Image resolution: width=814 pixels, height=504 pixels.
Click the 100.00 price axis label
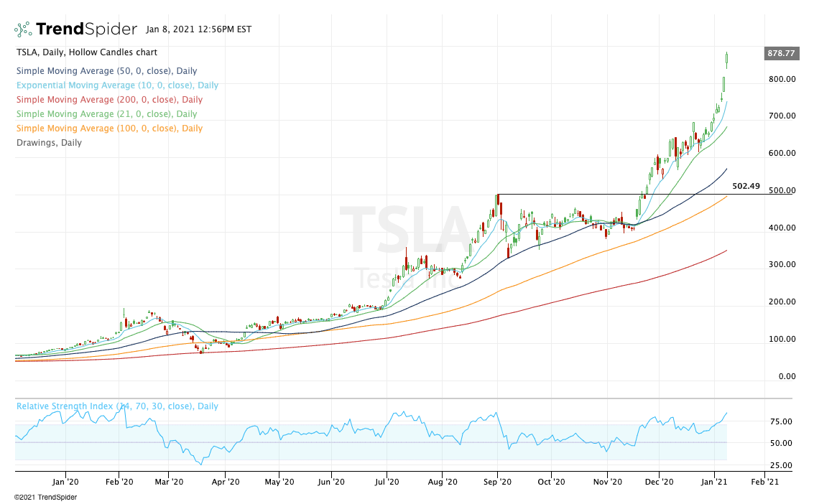pyautogui.click(x=782, y=339)
